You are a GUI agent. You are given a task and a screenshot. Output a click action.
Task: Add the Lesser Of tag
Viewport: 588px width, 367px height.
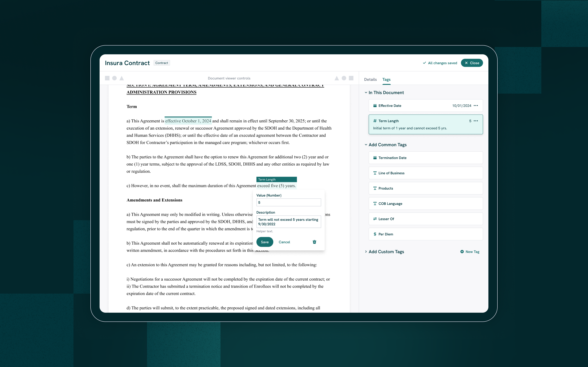pyautogui.click(x=425, y=219)
